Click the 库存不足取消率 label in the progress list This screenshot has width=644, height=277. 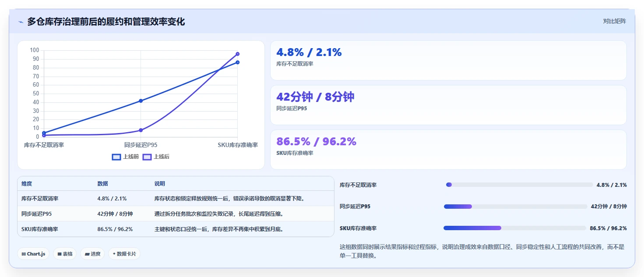pos(358,185)
